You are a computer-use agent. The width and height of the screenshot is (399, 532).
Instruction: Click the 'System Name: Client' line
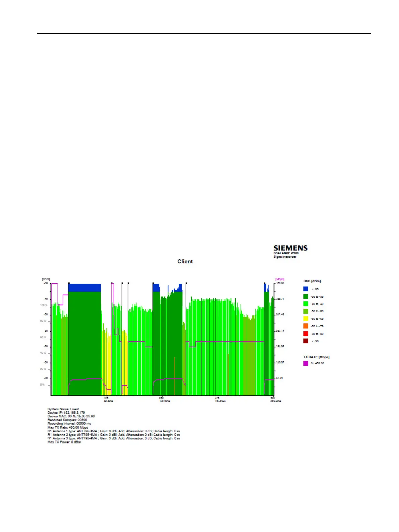(63, 409)
